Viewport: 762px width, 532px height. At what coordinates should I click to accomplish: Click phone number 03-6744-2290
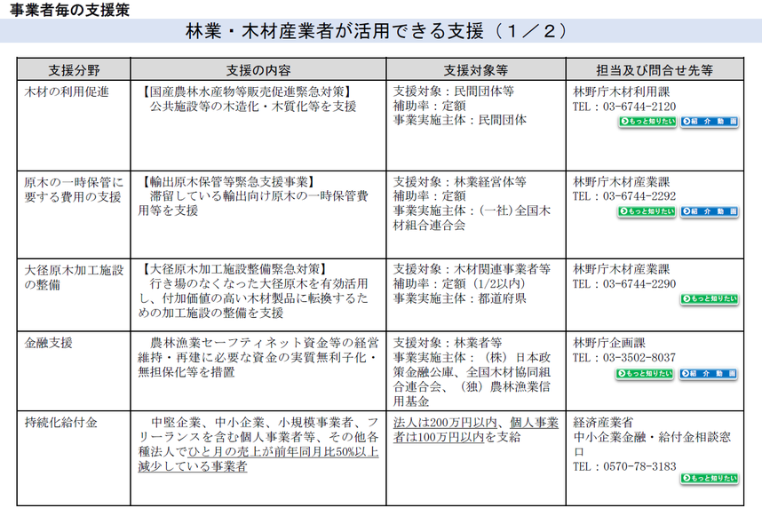pyautogui.click(x=639, y=283)
